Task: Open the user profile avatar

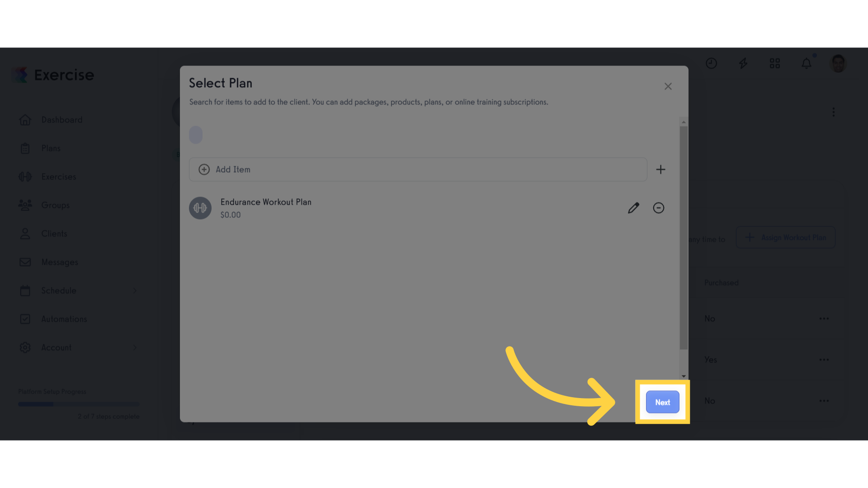Action: click(838, 63)
